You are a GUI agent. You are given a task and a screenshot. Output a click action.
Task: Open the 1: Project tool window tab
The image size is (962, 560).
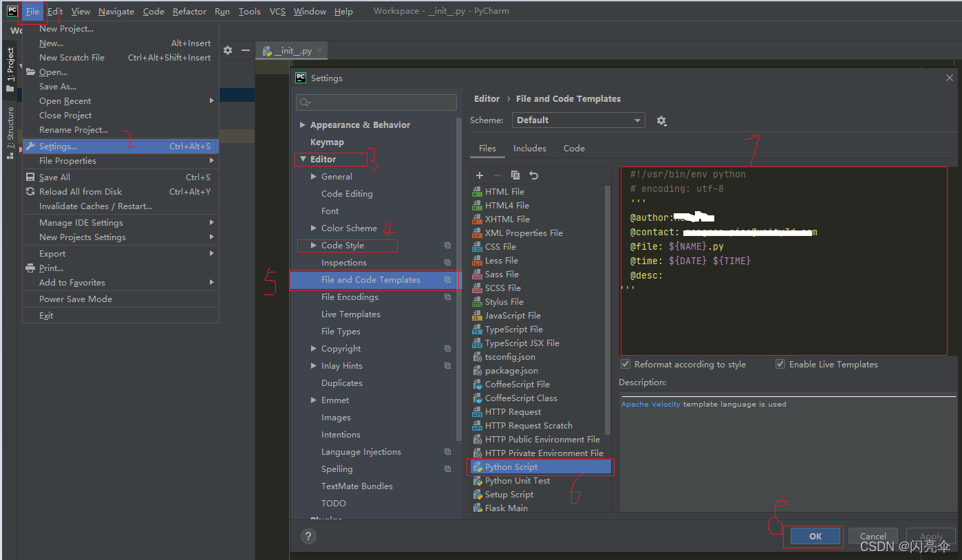click(x=10, y=69)
